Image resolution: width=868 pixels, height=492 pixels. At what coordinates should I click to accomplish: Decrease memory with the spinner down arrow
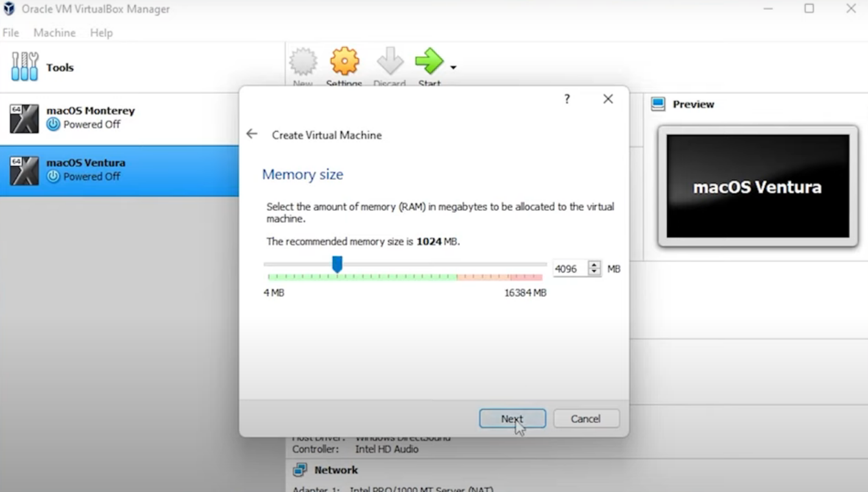595,273
